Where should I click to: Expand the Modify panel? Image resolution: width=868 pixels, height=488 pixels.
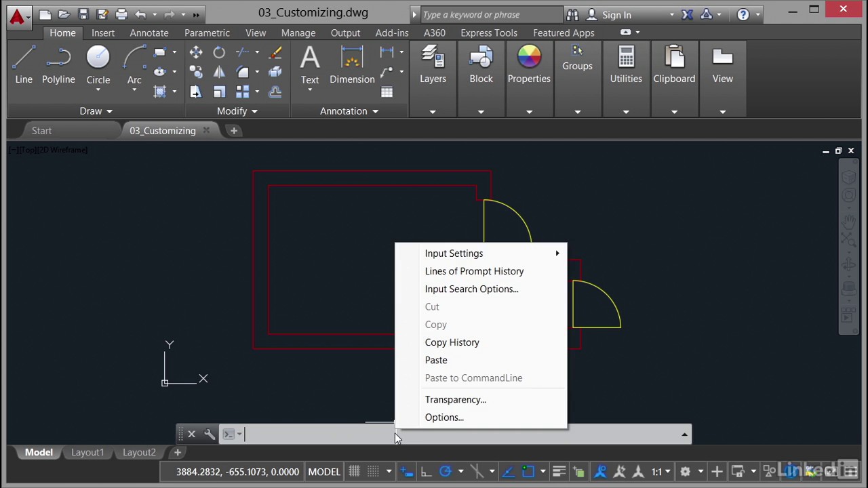[254, 110]
